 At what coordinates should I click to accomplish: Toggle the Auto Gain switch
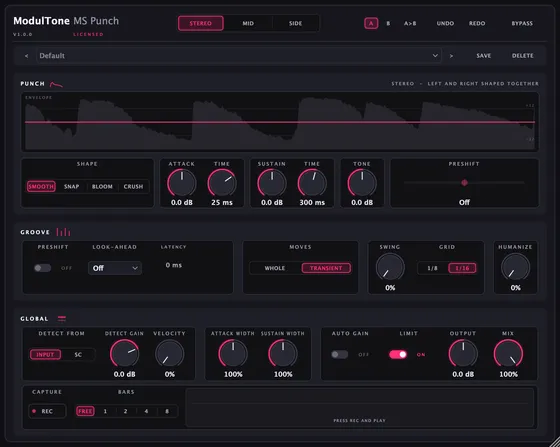coord(339,355)
